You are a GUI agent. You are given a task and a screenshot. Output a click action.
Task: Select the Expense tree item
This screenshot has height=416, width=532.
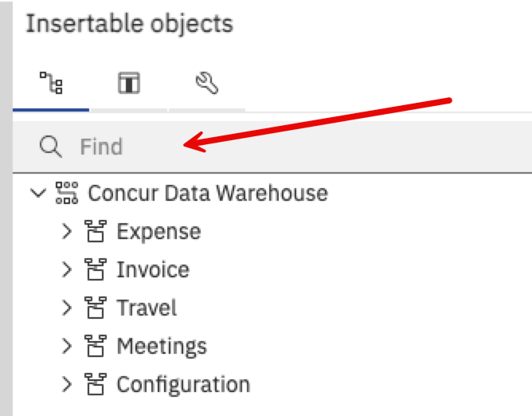click(x=158, y=232)
